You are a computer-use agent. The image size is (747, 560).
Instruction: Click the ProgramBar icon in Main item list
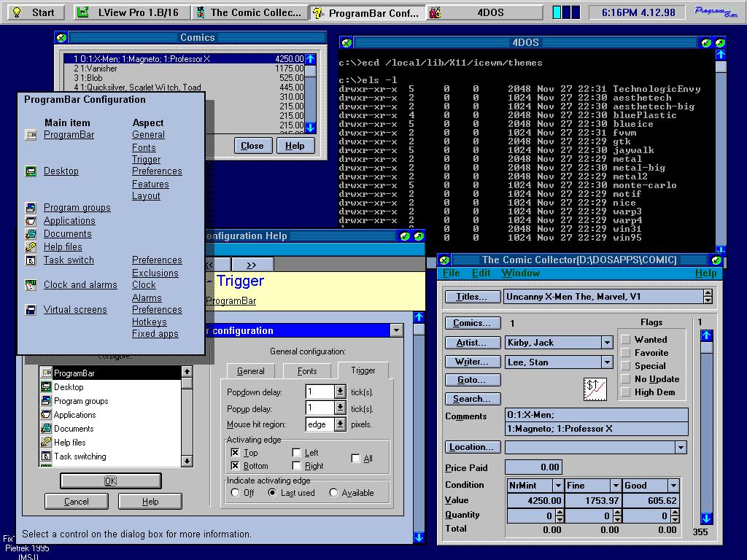[x=31, y=135]
